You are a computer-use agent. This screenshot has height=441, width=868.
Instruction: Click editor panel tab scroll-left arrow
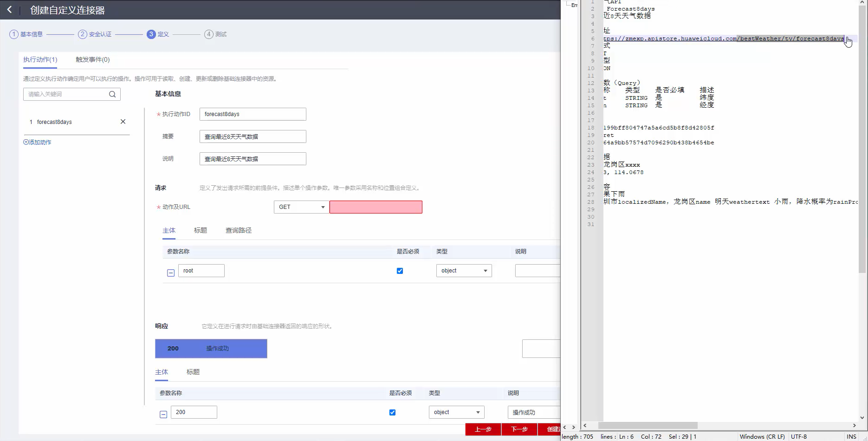[565, 427]
